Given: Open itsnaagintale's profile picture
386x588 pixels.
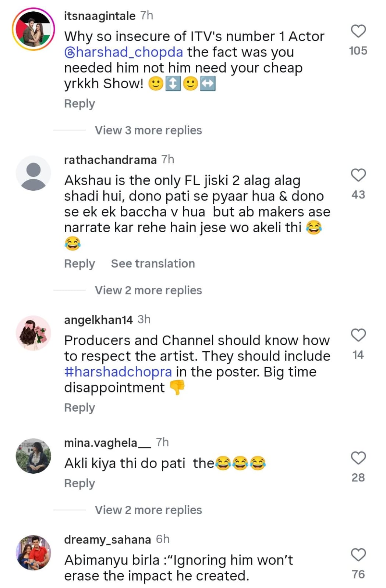Looking at the screenshot, I should pos(33,29).
